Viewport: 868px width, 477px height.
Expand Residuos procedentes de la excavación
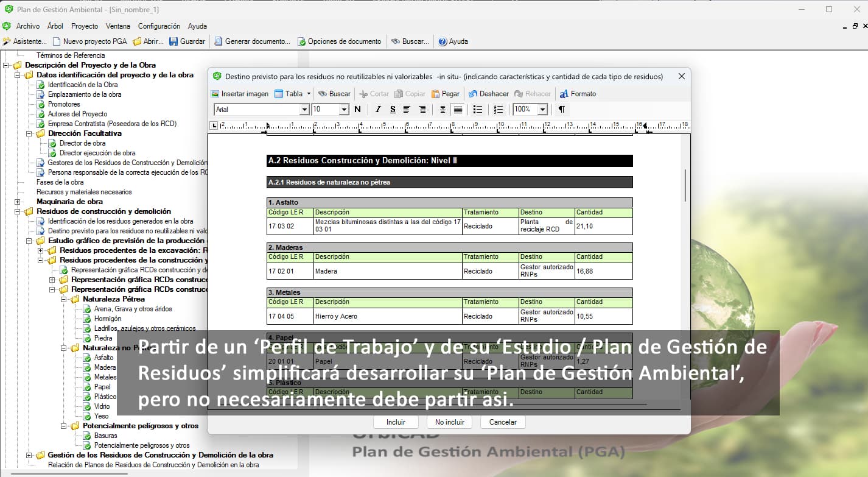click(41, 250)
